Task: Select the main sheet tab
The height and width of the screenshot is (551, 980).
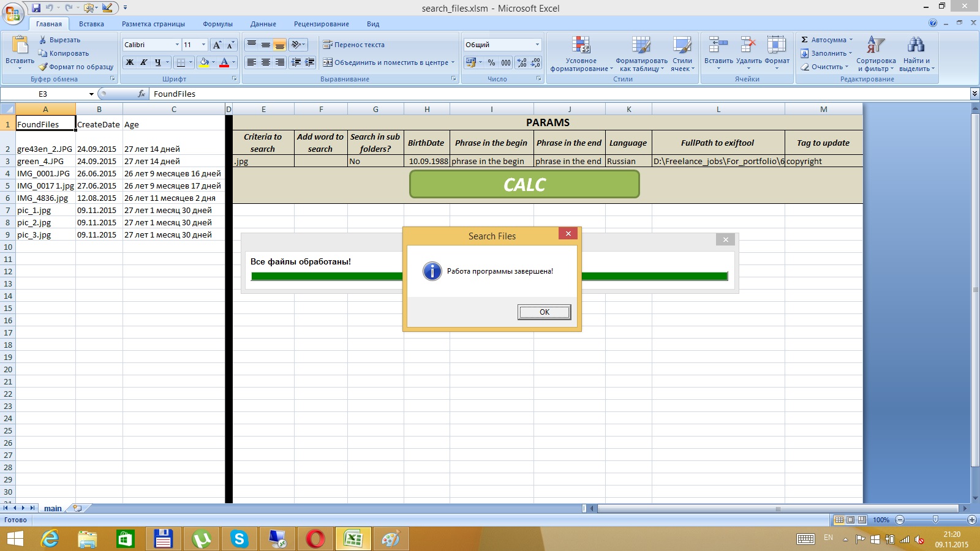Action: point(53,508)
